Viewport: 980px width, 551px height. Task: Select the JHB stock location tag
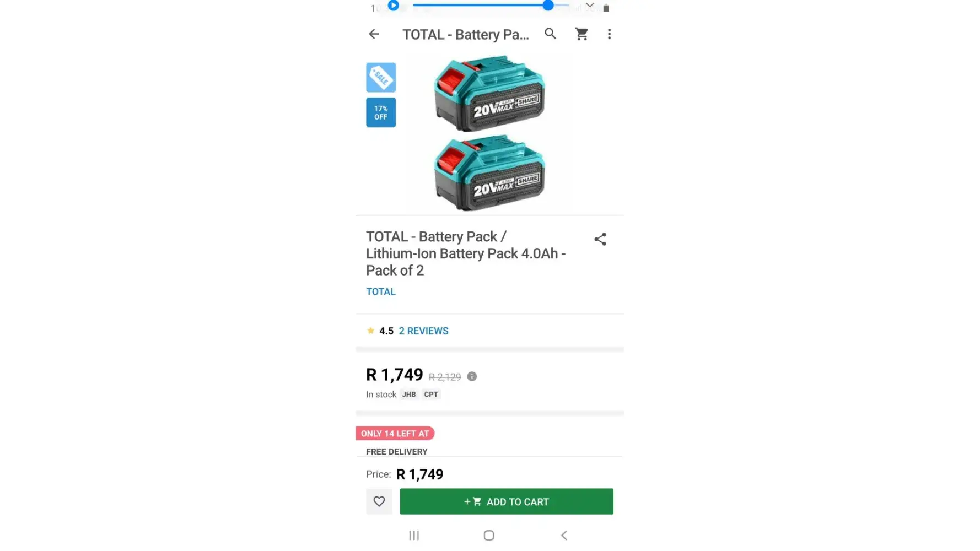(409, 395)
